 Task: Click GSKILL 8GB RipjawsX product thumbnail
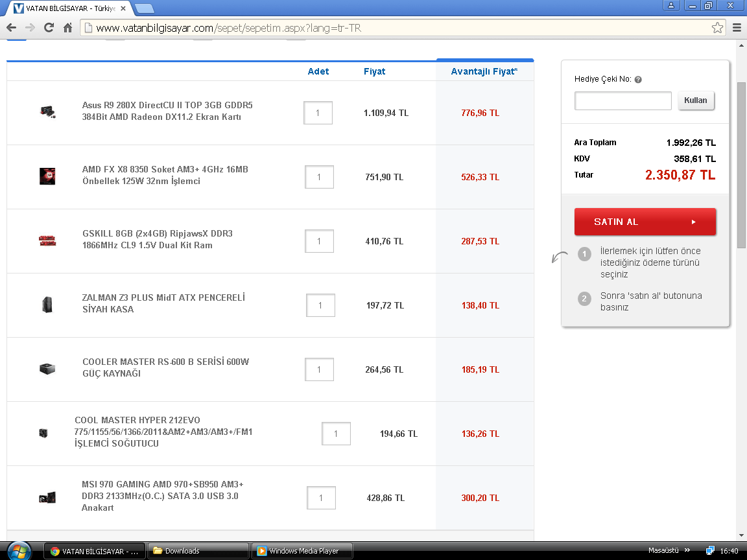[47, 240]
